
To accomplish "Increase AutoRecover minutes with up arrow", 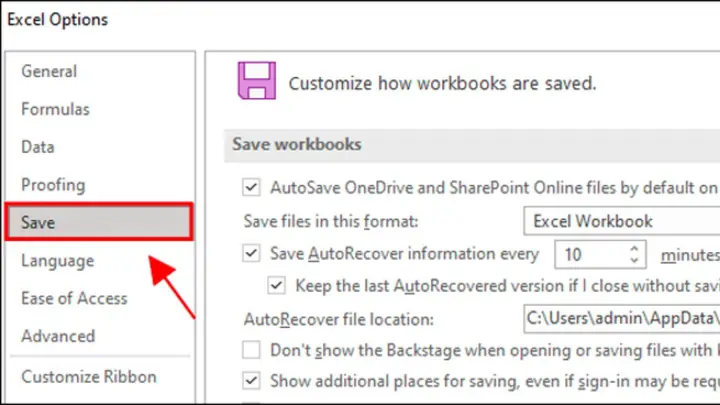I will [x=634, y=248].
